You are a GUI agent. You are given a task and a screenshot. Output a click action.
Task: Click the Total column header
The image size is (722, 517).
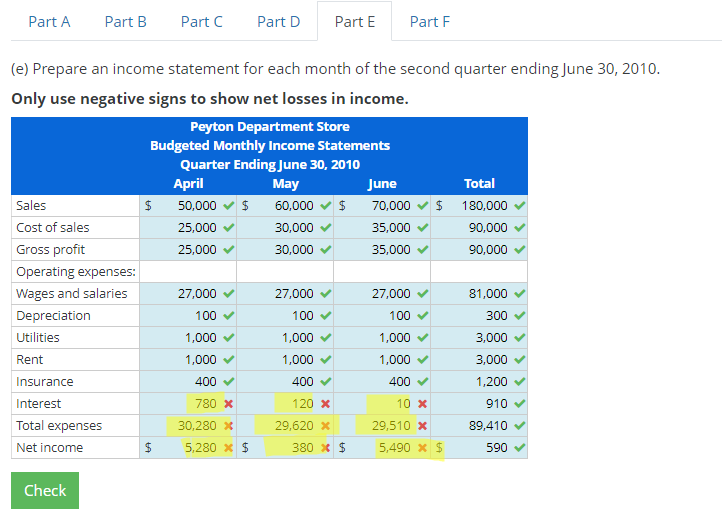(479, 184)
